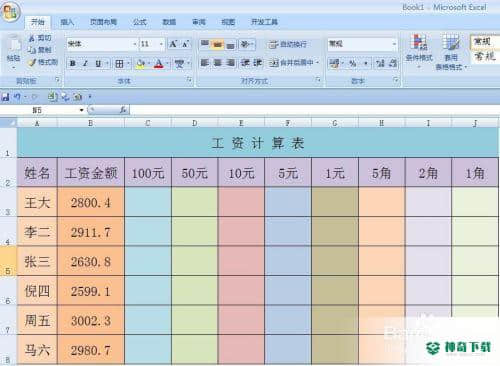Toggle Italic formatting
The image size is (500, 366).
[x=85, y=63]
